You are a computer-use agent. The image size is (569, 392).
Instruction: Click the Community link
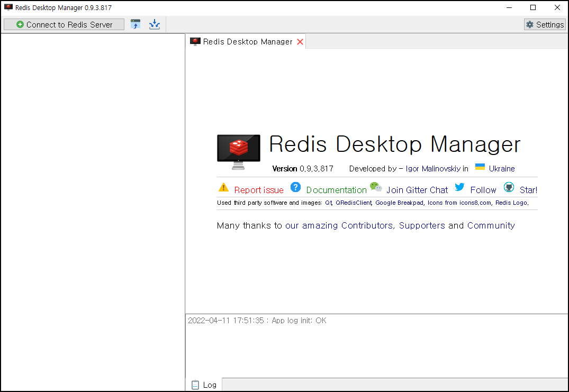pyautogui.click(x=491, y=225)
